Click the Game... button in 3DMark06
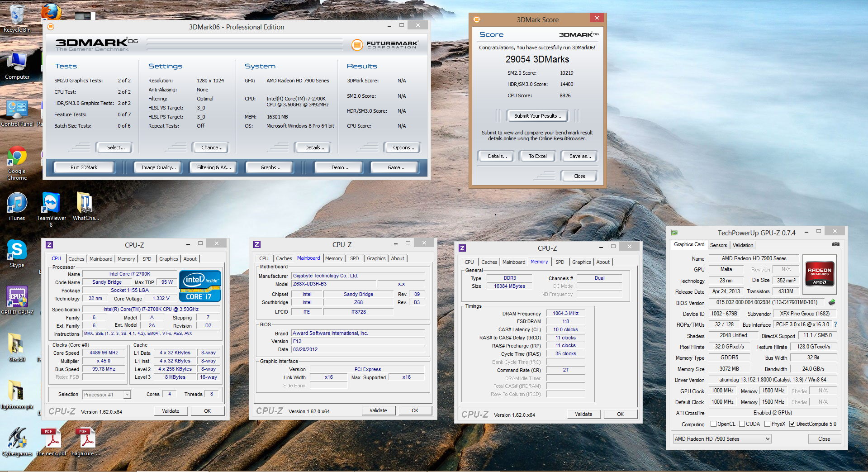 pyautogui.click(x=395, y=167)
